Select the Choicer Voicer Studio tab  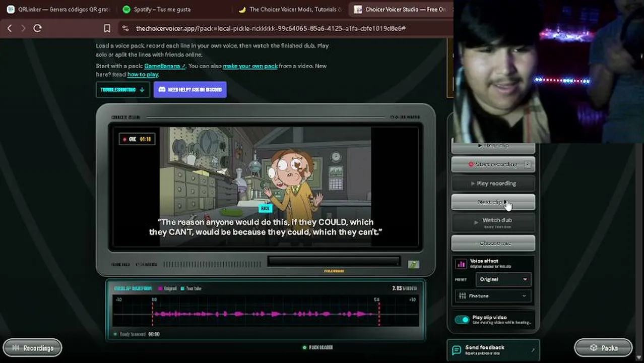[401, 9]
